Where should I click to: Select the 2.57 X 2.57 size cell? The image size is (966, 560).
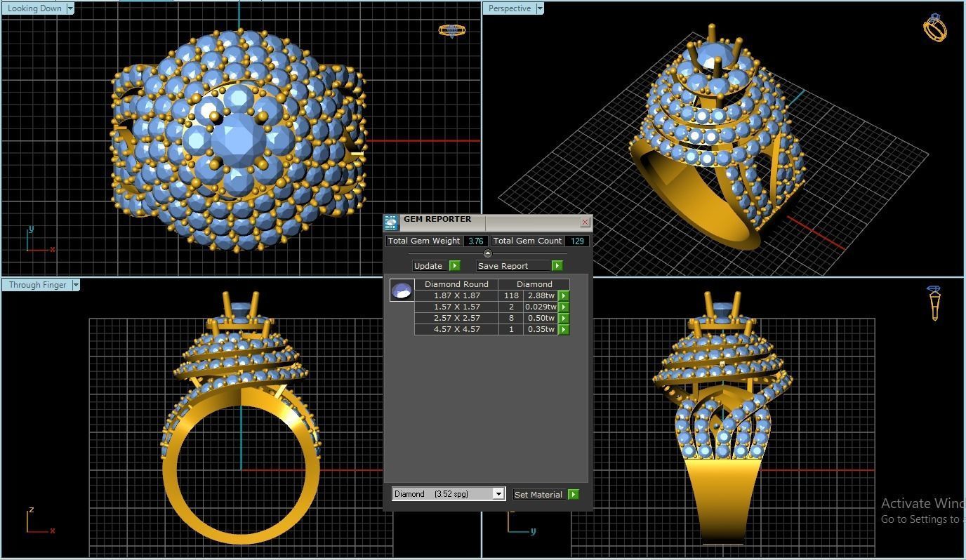coord(456,318)
